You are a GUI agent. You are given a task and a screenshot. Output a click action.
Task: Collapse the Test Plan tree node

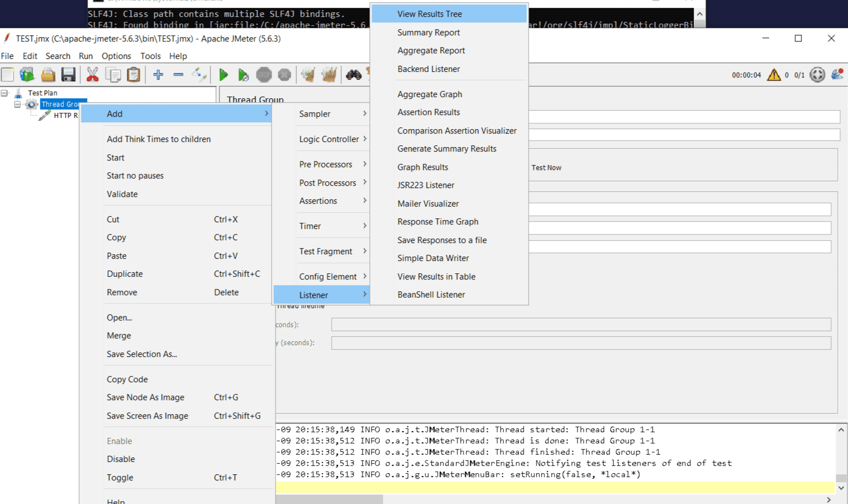[4, 93]
